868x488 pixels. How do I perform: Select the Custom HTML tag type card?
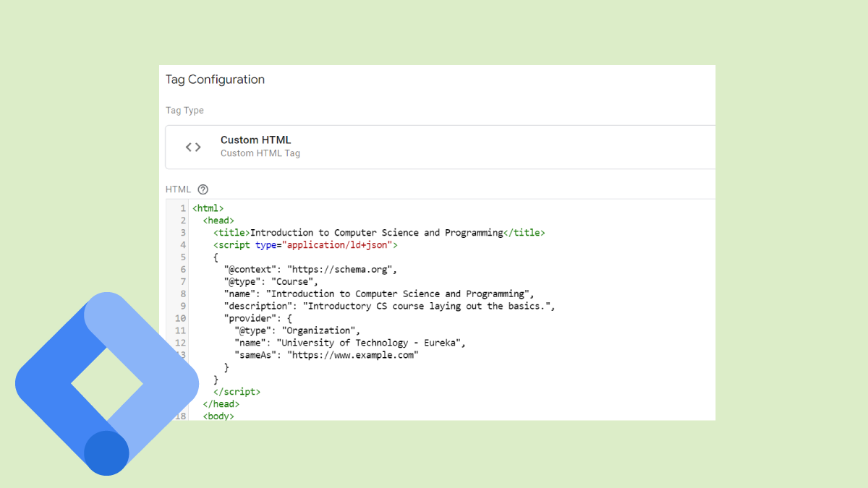pos(441,147)
